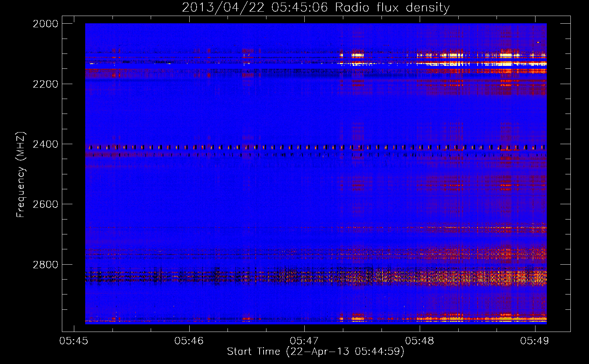Click the 05:49 time tick label
Screen dimensions: 589x364
[535, 341]
